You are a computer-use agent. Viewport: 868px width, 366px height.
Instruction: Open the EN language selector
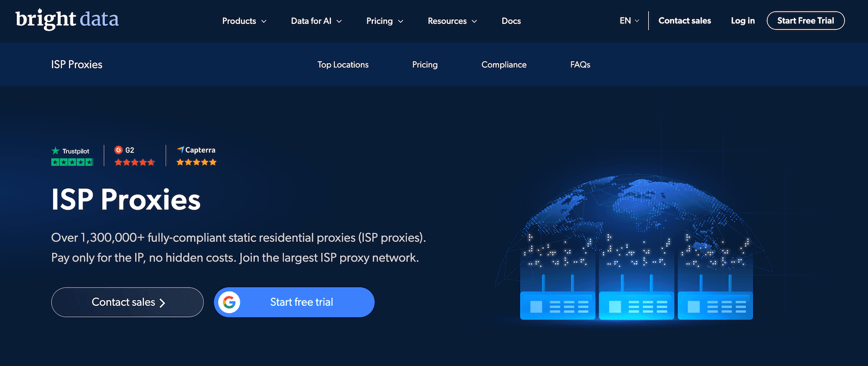[629, 21]
